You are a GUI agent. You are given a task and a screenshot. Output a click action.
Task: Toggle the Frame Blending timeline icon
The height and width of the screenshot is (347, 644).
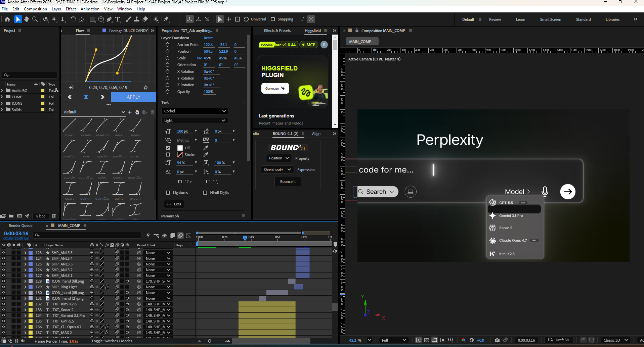[x=172, y=236]
